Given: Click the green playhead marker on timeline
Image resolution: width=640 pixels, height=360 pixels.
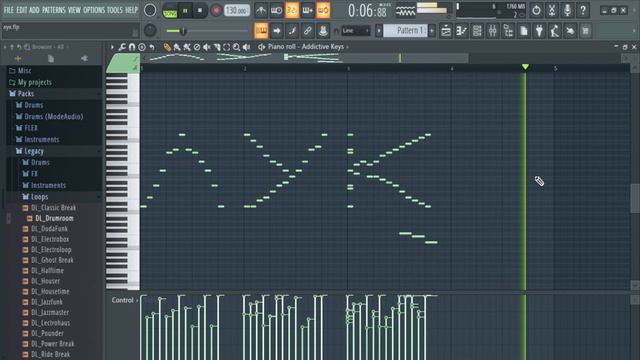Looking at the screenshot, I should click(525, 67).
